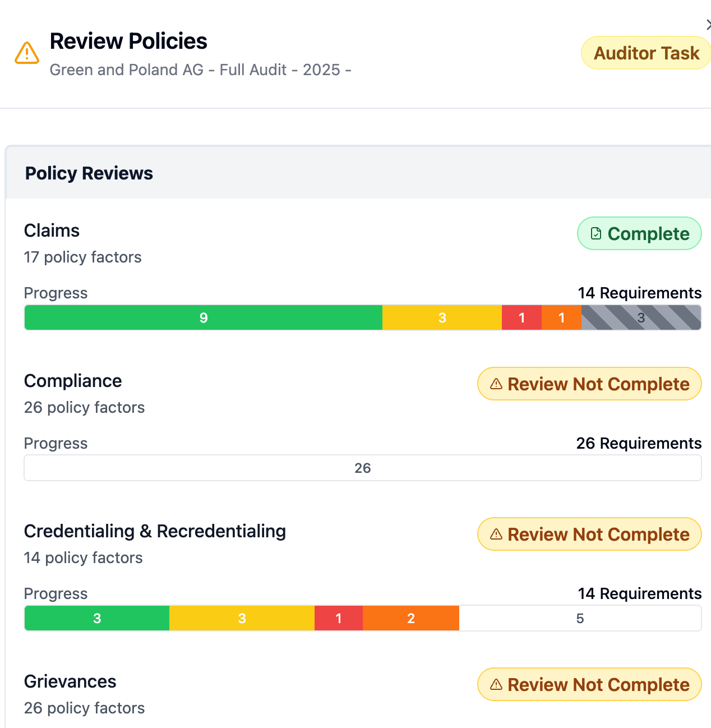Click the warning icon on Credentialing's Review Not Complete badge
The height and width of the screenshot is (728, 711).
tap(496, 534)
